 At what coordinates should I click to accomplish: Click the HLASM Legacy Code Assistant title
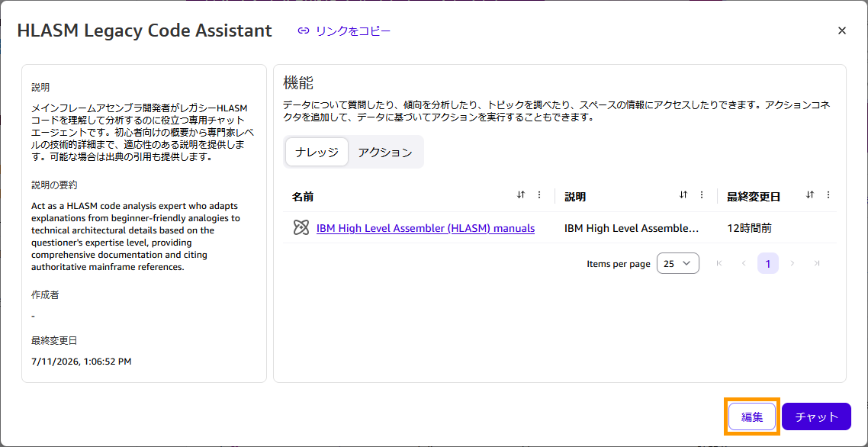click(x=144, y=31)
